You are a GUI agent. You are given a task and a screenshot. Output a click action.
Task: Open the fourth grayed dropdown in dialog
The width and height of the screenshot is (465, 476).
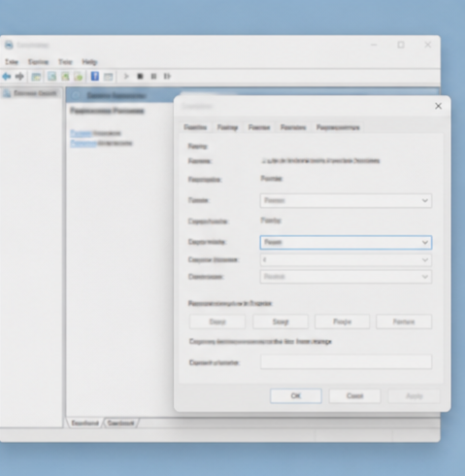[346, 277]
